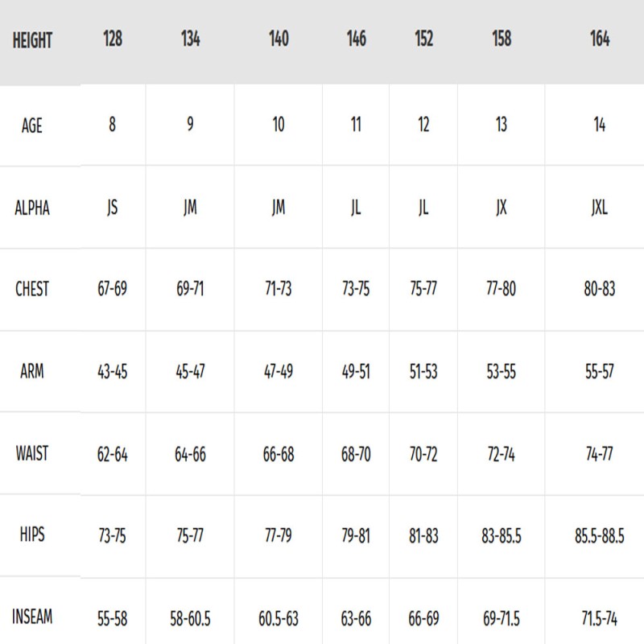
Task: Select the JXL alpha size cell
Action: 599,208
